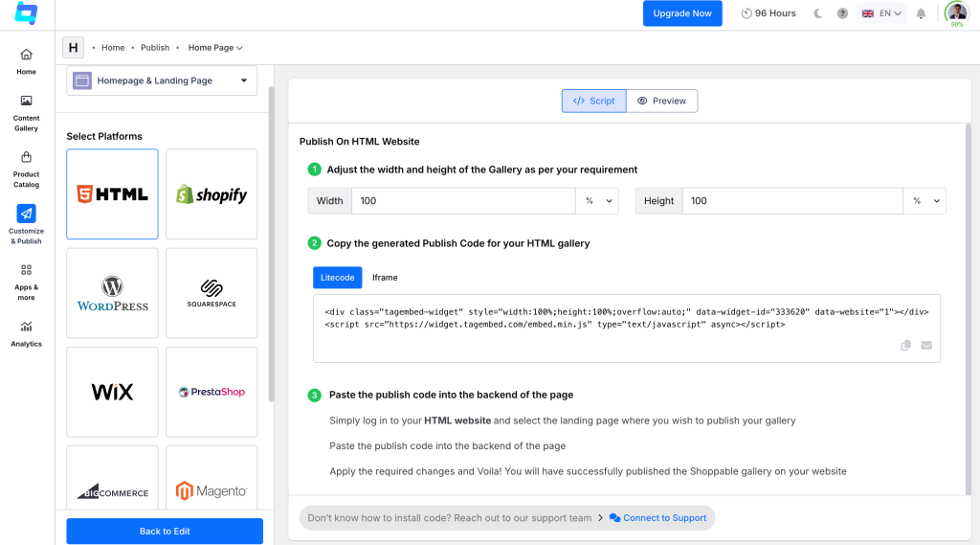
Task: Open Homepage & Landing Page dropdown
Action: [162, 80]
